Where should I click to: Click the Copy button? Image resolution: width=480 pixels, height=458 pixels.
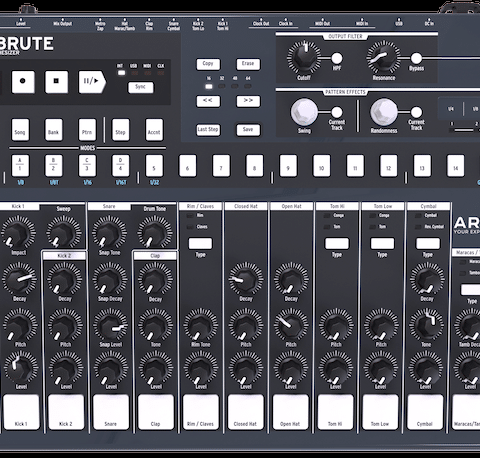pos(208,64)
